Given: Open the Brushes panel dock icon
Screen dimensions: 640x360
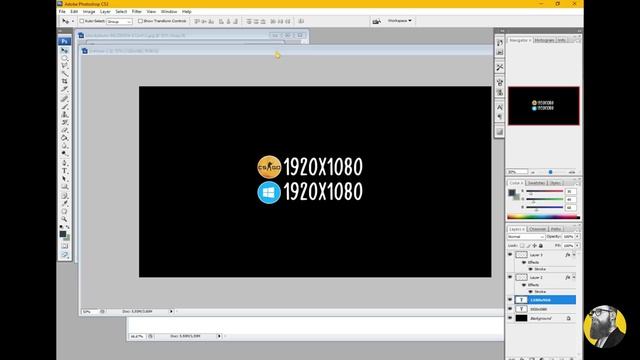Looking at the screenshot, I should [500, 82].
